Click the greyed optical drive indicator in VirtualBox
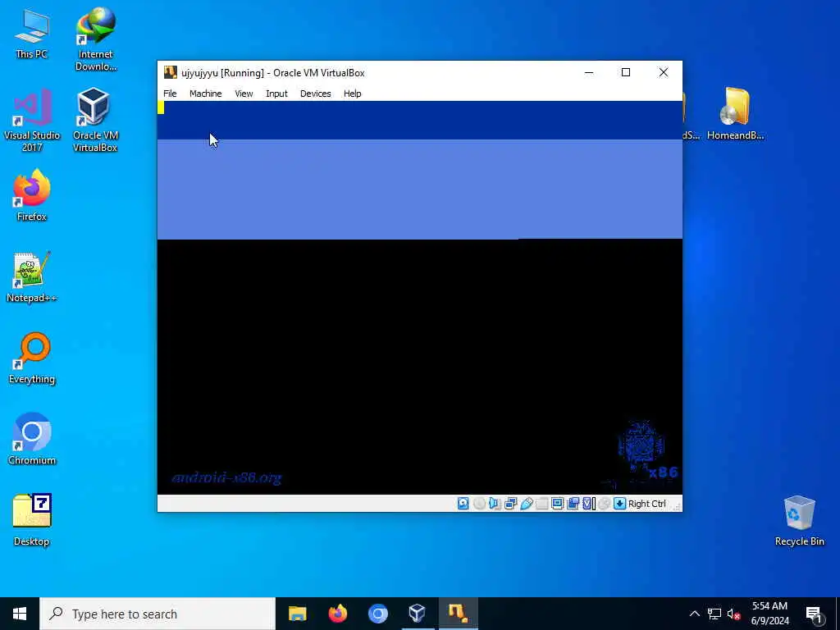840x630 pixels. pyautogui.click(x=479, y=504)
